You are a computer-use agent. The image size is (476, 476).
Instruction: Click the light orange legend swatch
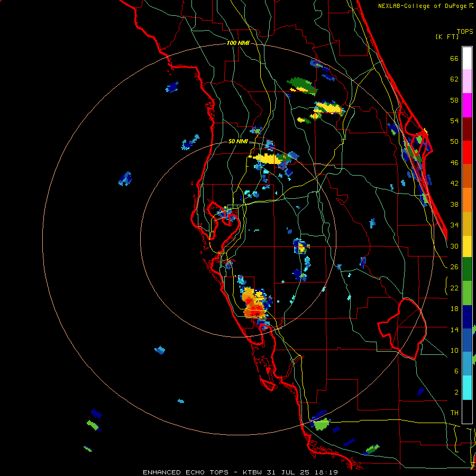[467, 200]
